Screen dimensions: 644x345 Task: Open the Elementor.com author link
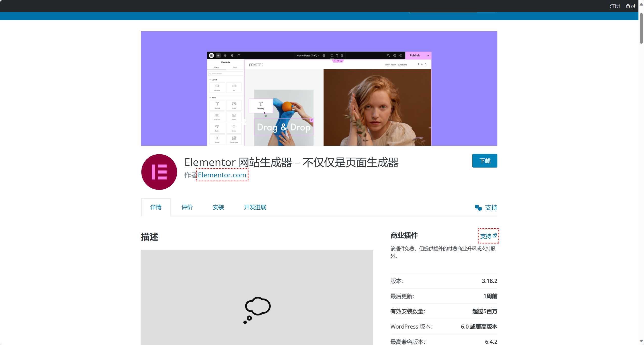coord(222,175)
